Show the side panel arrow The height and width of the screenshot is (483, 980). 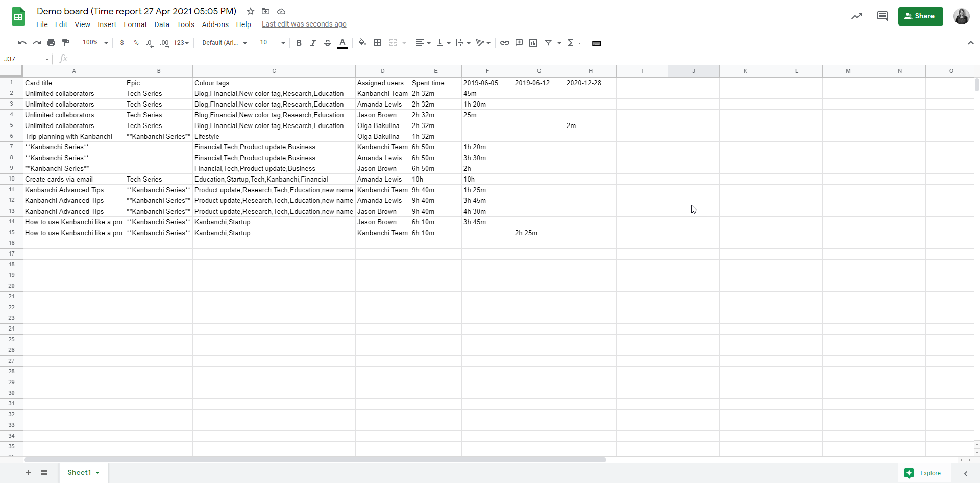966,473
